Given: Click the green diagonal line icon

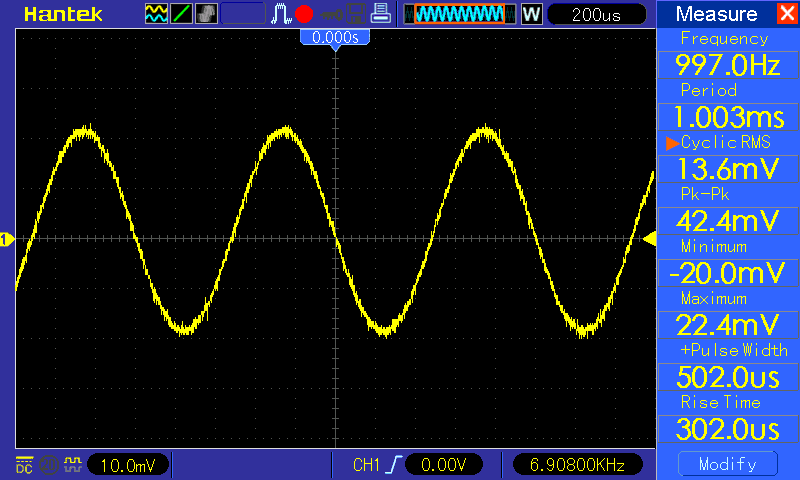Looking at the screenshot, I should click(182, 14).
